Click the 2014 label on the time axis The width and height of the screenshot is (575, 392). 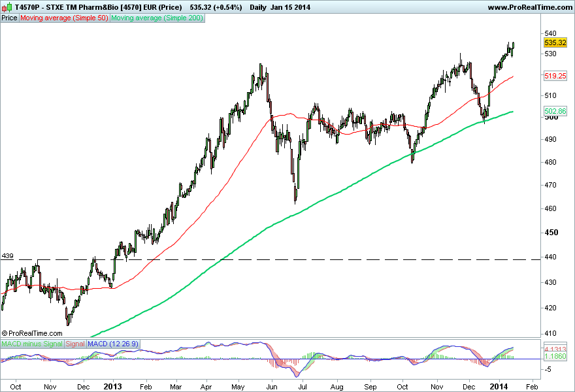[499, 387]
